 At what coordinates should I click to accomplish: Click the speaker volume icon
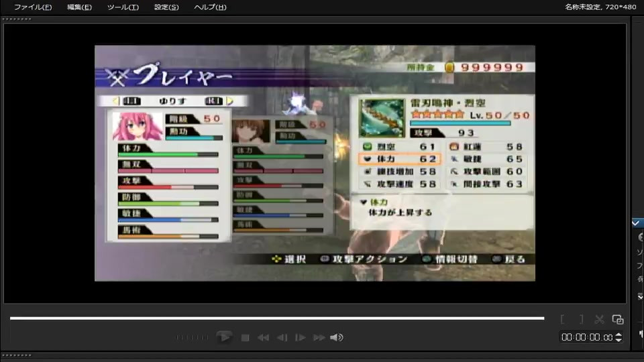coord(336,338)
